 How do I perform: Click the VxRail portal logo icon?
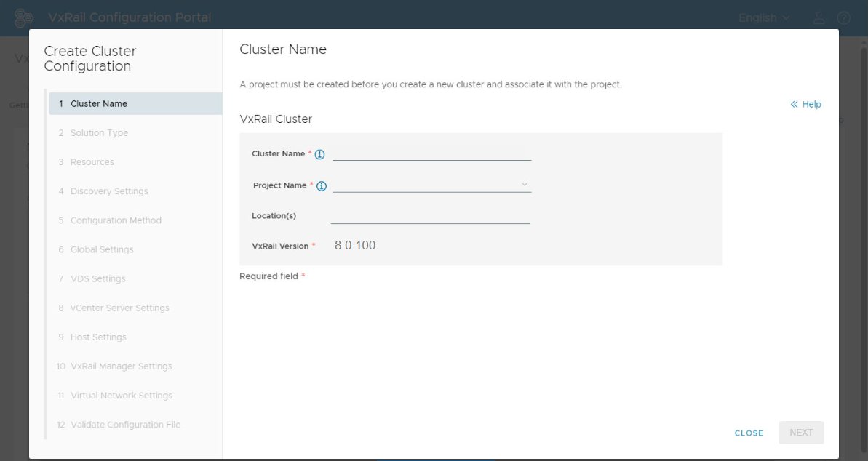pyautogui.click(x=24, y=17)
